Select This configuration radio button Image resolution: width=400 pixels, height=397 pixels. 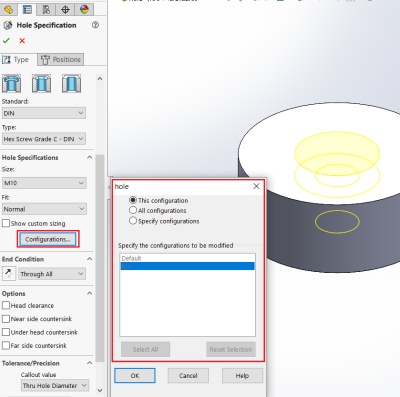point(133,200)
